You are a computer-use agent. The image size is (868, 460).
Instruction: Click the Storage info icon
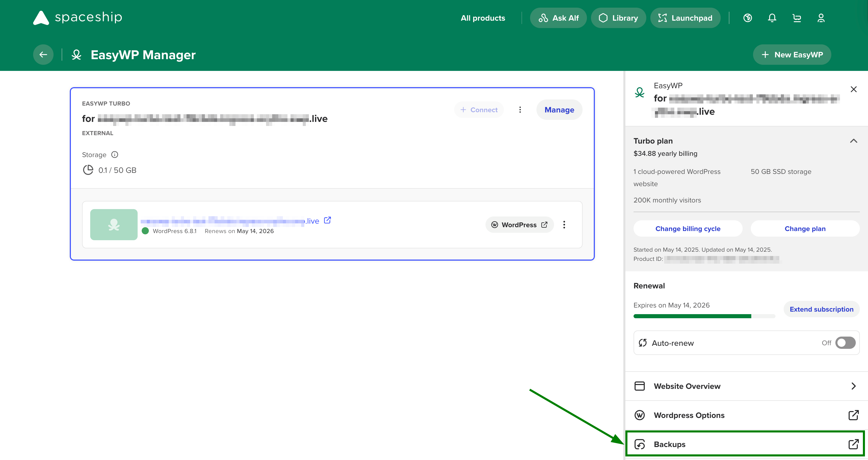click(115, 155)
